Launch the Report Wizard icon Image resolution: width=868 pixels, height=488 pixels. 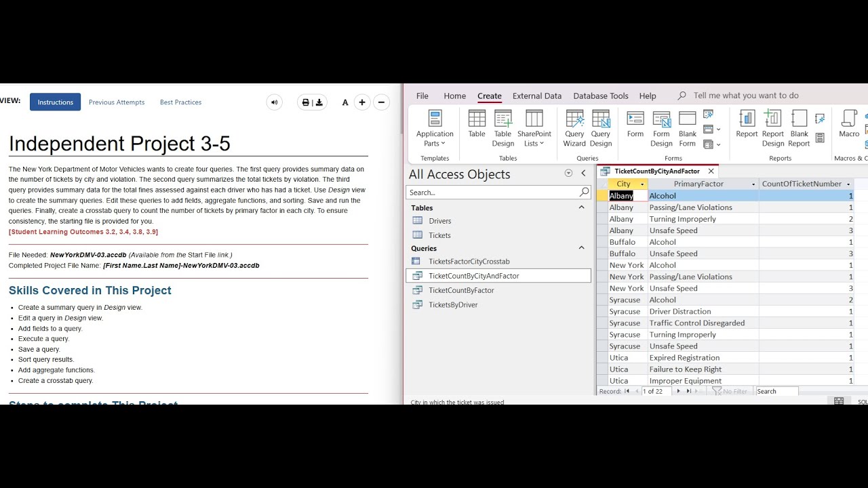click(820, 119)
